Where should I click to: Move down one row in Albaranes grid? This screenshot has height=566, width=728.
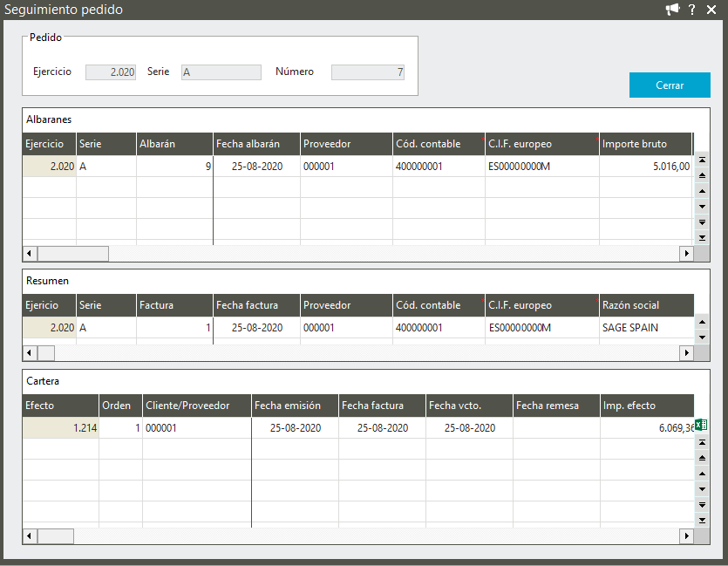pos(702,207)
